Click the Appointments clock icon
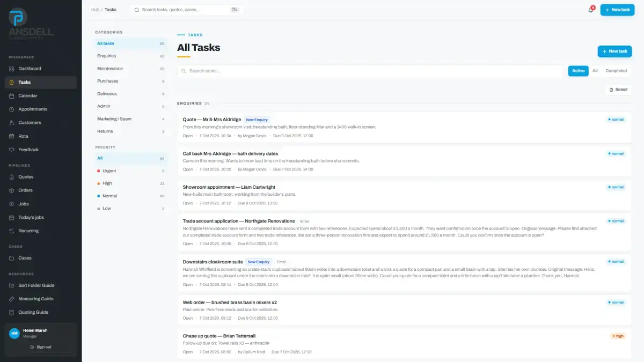Viewport: 644px width, 362px height. 12,109
